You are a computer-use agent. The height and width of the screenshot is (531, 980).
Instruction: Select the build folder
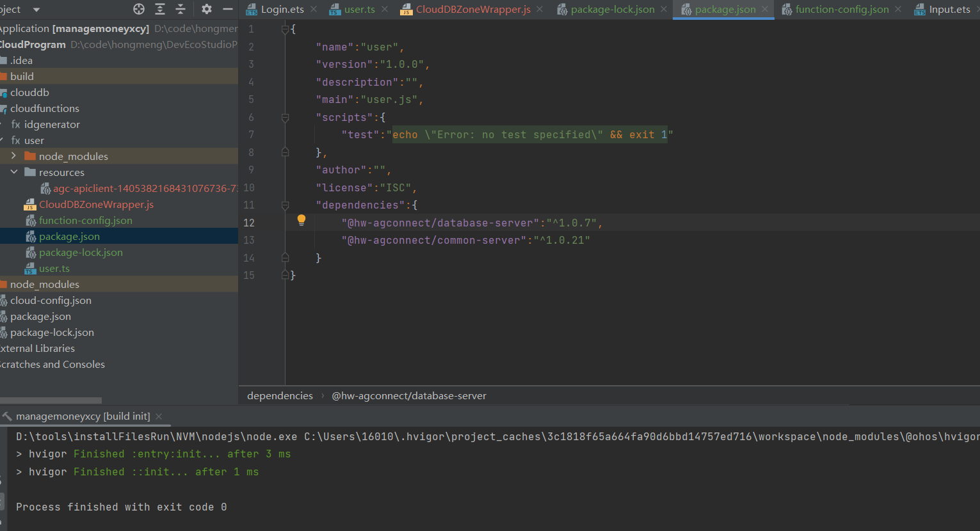click(x=22, y=76)
